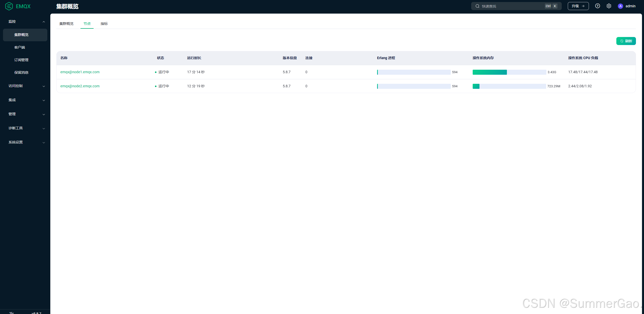Screen dimensions: 644x314
Task: Expand the 管理 sidebar section
Action: click(25, 114)
